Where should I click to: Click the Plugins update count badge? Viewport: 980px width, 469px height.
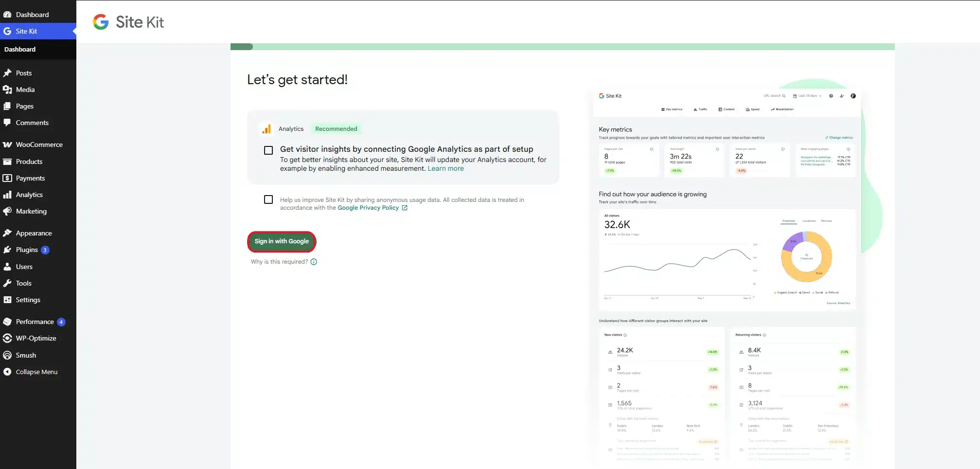click(x=45, y=250)
